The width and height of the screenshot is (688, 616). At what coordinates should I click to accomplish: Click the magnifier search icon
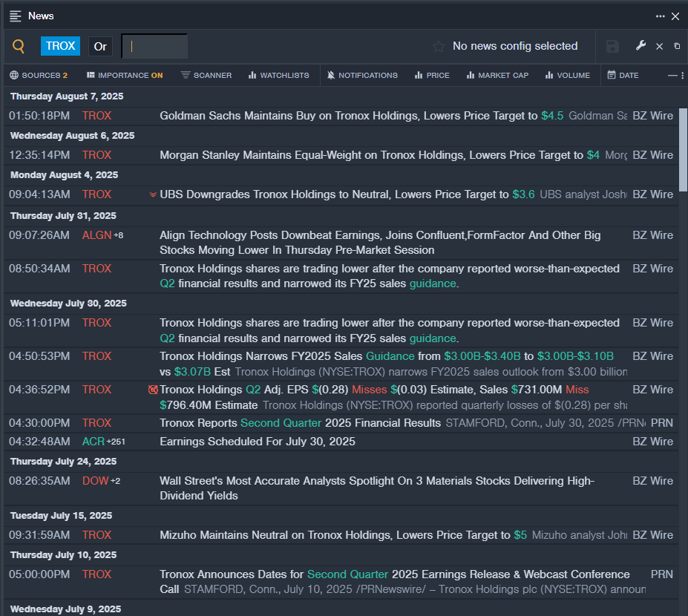[x=19, y=46]
